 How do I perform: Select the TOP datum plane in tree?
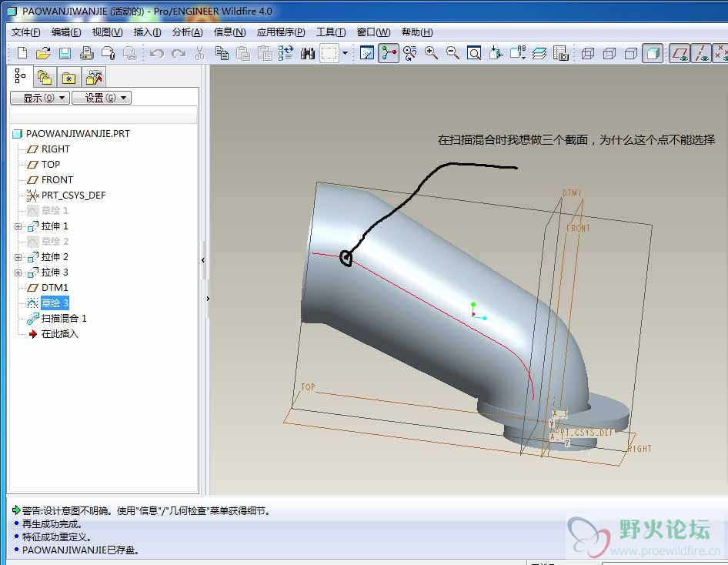point(51,165)
